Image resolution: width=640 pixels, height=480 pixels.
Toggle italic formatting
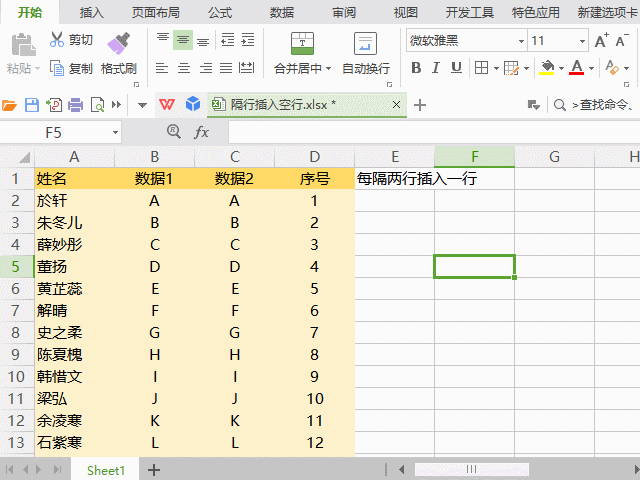tap(436, 68)
